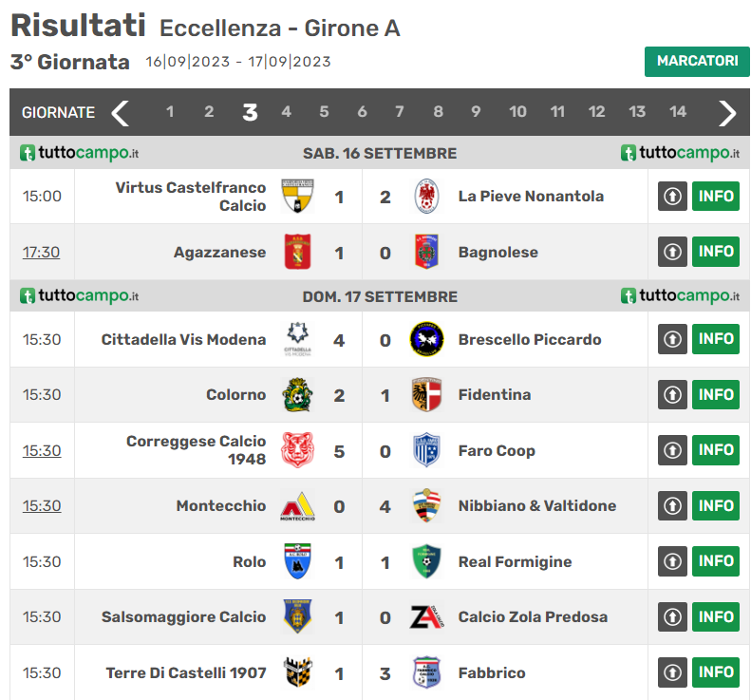The width and height of the screenshot is (751, 700).
Task: Click the Virtus Castelfranco Calcio team crest
Action: tap(297, 196)
